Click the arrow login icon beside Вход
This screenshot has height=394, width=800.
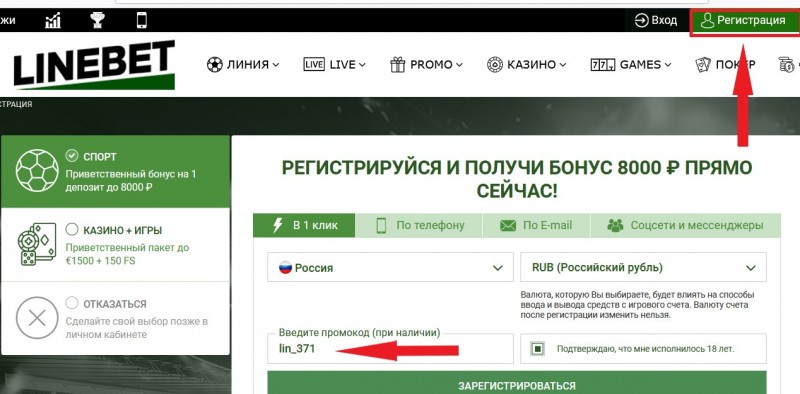coord(641,20)
